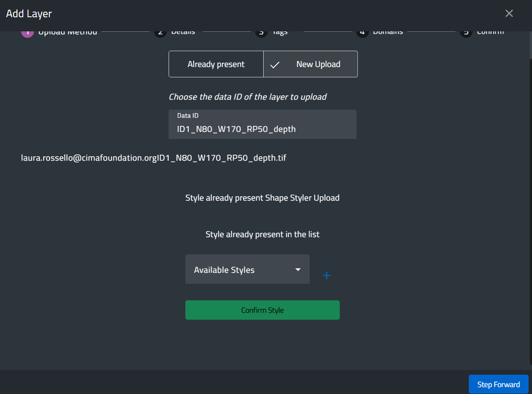Viewport: 532px width, 394px height.
Task: Choose the Style already present option
Action: pos(224,198)
